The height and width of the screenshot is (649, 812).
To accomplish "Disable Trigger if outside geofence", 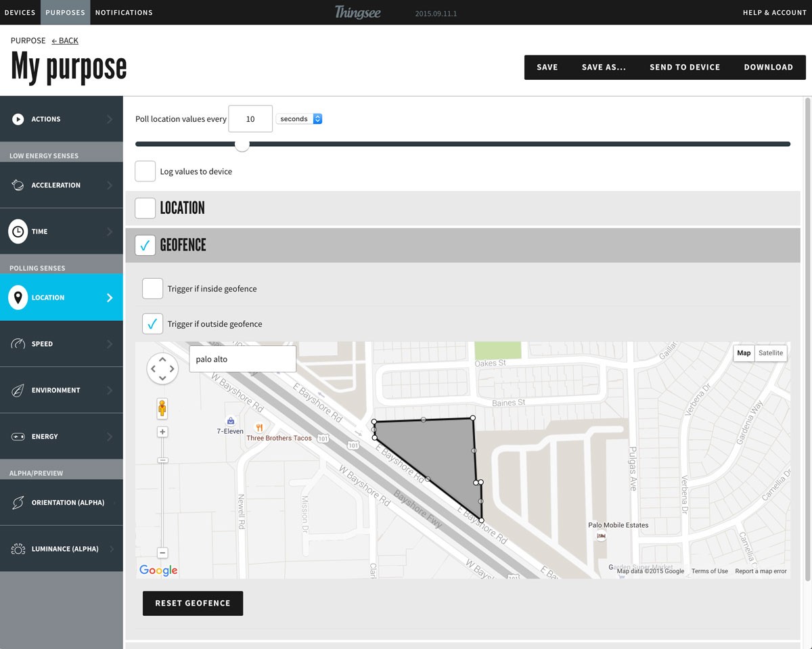I will pyautogui.click(x=152, y=324).
